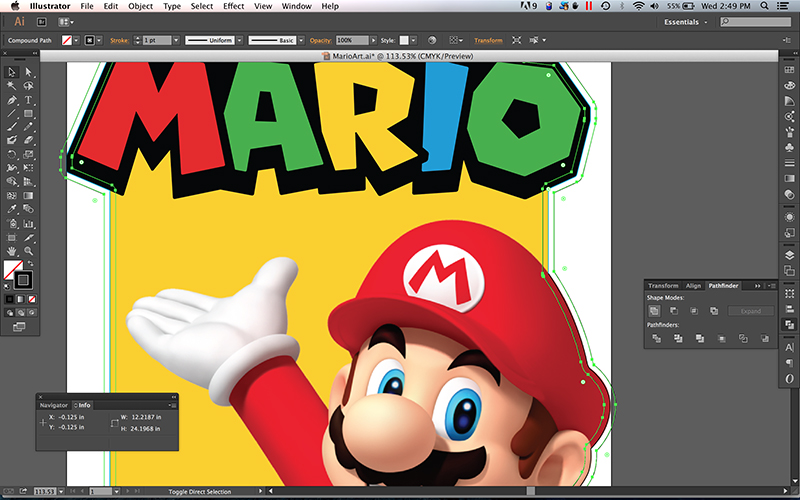Open the graphic Style dropdown

tap(413, 40)
